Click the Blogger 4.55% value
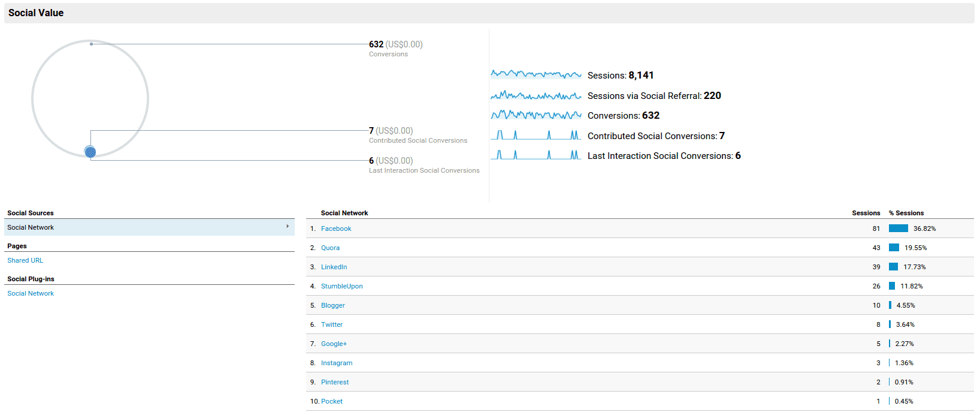Screen dimensions: 980x415 906,305
